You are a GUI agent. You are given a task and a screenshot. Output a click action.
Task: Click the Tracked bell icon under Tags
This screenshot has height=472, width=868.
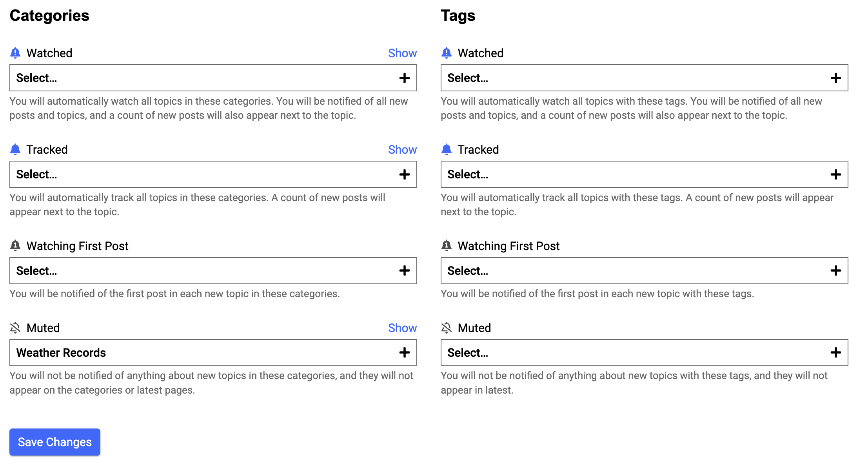pos(447,149)
